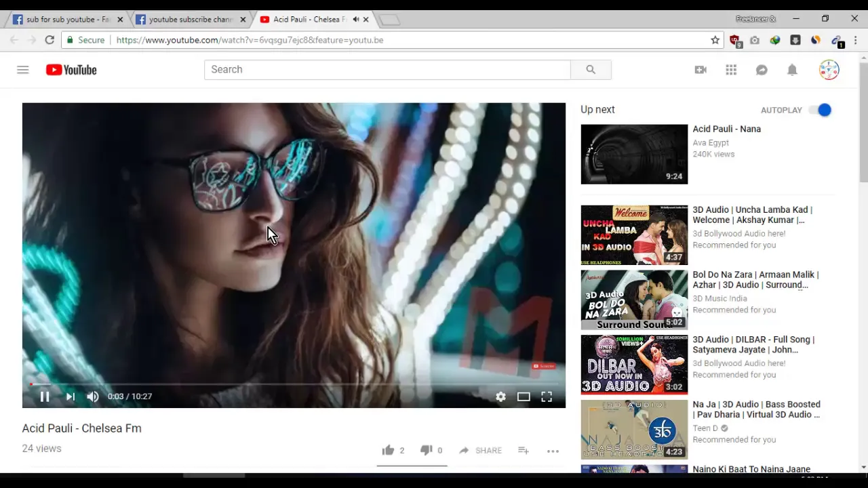
Task: Open '3D Audio | DILBAR - Full Song' title
Action: click(753, 344)
